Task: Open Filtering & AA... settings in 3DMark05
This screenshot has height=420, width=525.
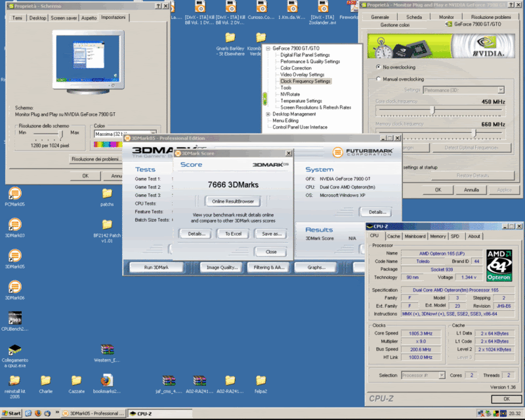Action: [x=269, y=267]
